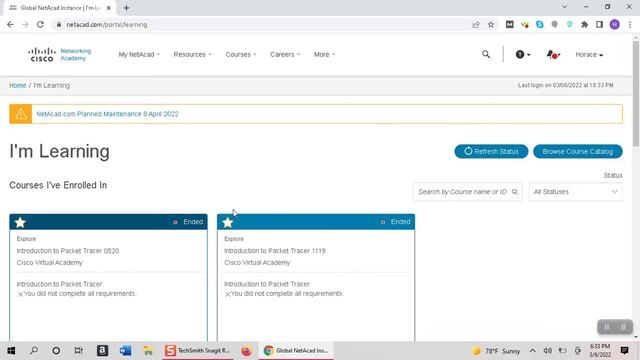
Task: Click Browse Course Catalog button
Action: click(578, 151)
